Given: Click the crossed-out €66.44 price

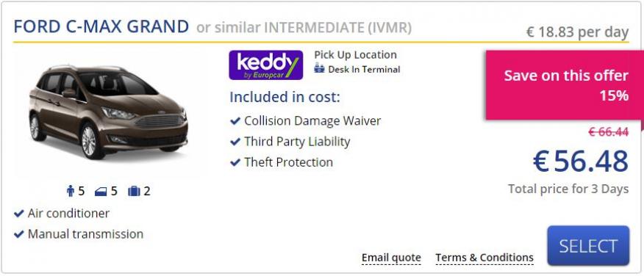Looking at the screenshot, I should 608,132.
